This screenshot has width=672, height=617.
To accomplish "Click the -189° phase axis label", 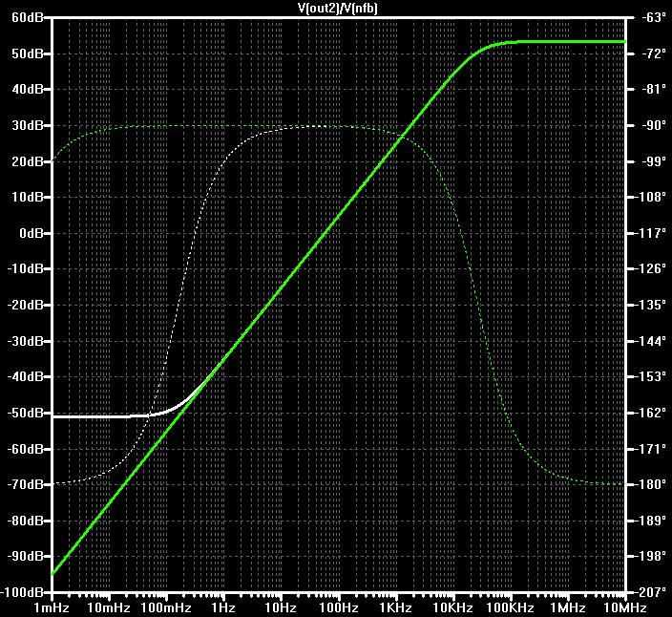I will [651, 521].
